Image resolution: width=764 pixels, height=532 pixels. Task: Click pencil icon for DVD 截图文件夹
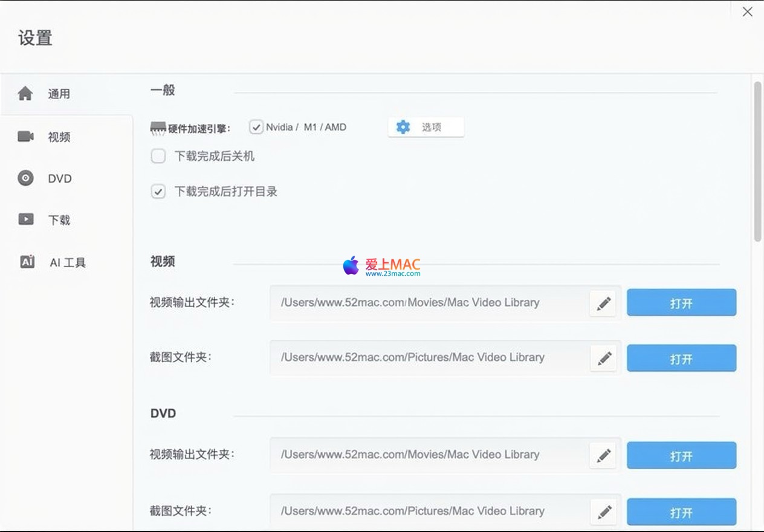pyautogui.click(x=603, y=512)
